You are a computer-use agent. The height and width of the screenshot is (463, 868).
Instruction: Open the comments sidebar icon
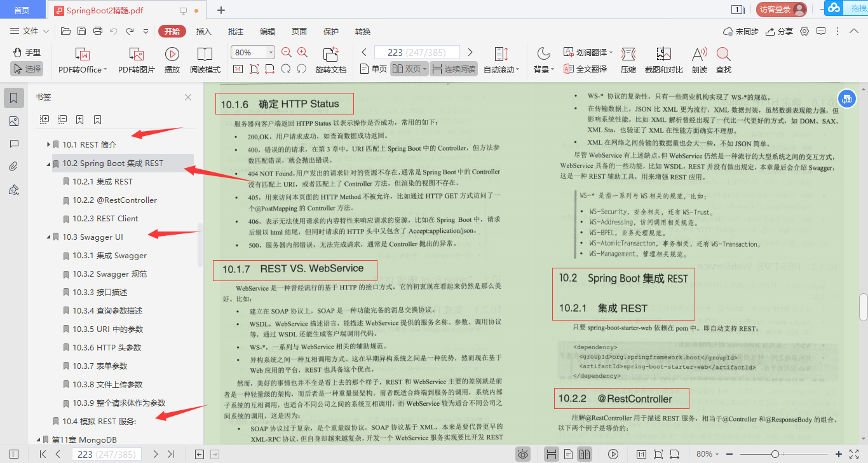tap(14, 144)
